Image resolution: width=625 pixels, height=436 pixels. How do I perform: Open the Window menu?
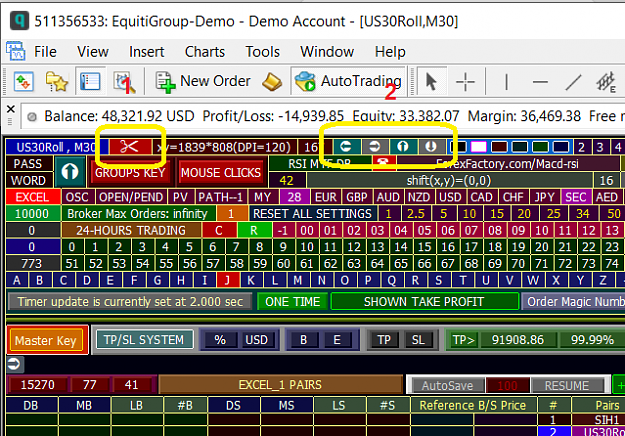pos(327,52)
